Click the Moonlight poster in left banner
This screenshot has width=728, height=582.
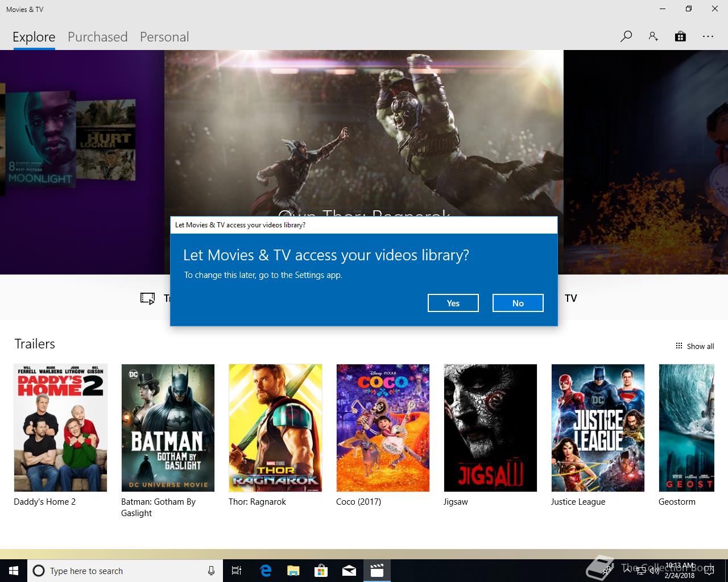pos(40,139)
